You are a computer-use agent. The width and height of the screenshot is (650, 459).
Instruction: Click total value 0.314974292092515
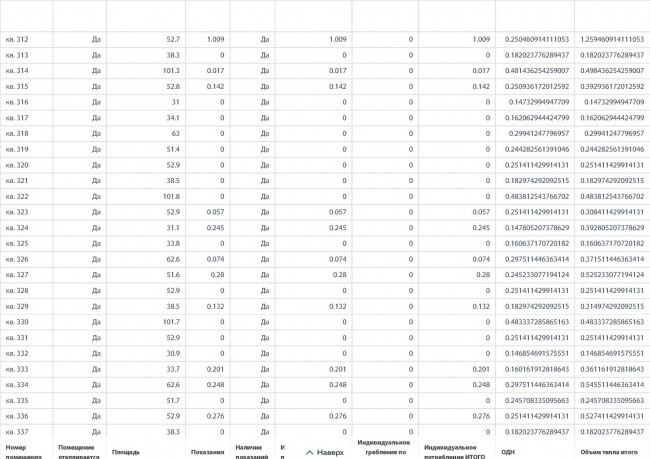point(612,306)
